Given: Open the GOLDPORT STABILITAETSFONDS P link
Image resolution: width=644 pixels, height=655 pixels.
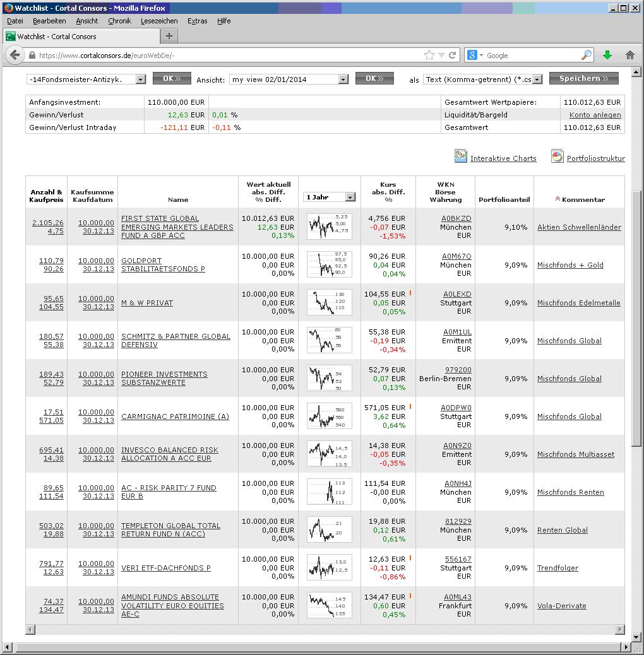Looking at the screenshot, I should 163,264.
